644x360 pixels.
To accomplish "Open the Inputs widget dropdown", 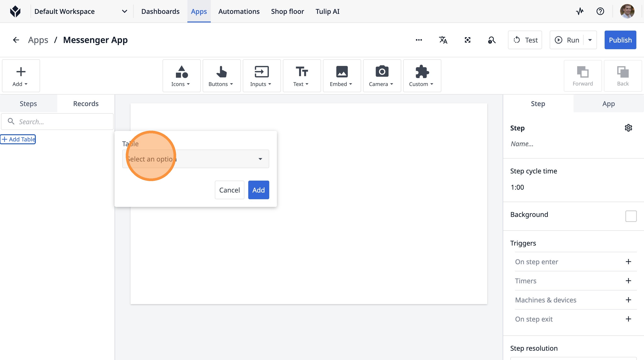I will [261, 76].
